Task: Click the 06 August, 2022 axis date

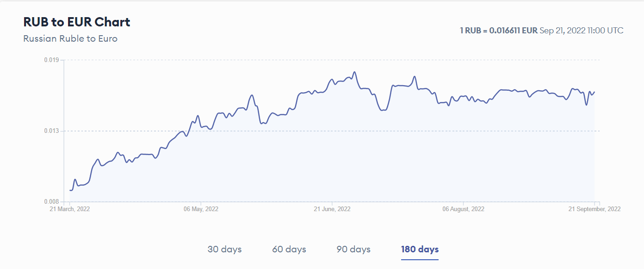Action: [x=463, y=209]
